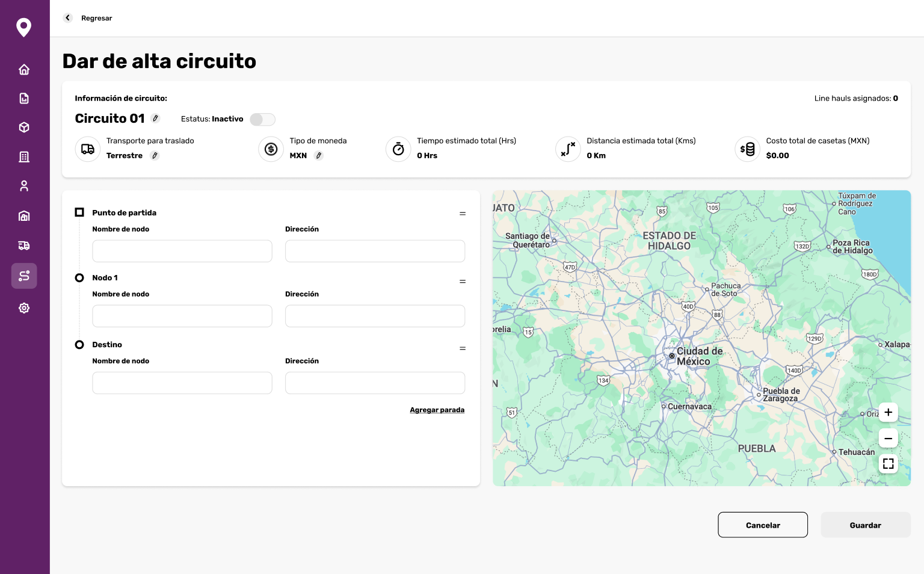The height and width of the screenshot is (574, 924).
Task: Click the Regresar back arrow
Action: tap(67, 18)
